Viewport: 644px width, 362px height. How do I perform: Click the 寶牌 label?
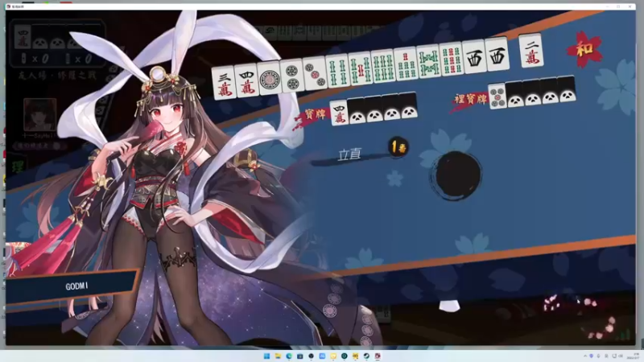coord(315,115)
